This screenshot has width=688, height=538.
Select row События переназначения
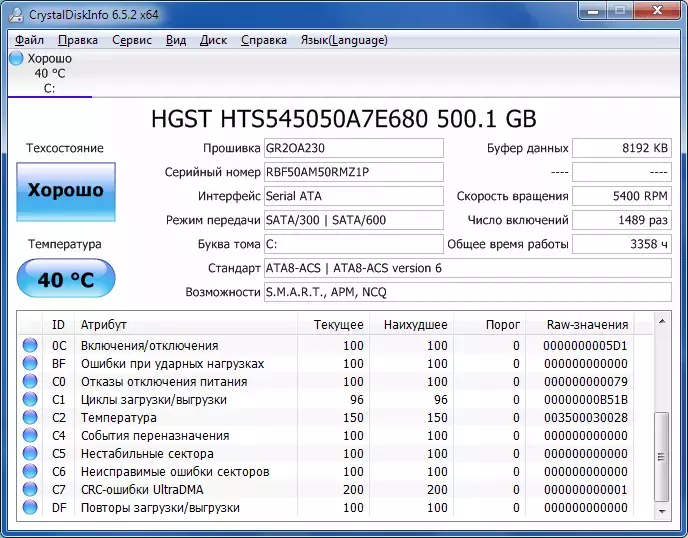tap(335, 435)
